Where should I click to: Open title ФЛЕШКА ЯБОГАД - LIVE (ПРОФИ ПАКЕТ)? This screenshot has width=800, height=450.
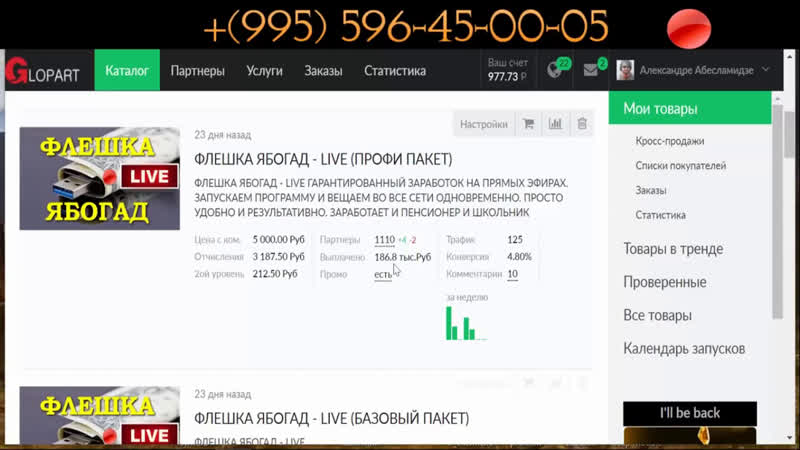pos(323,159)
